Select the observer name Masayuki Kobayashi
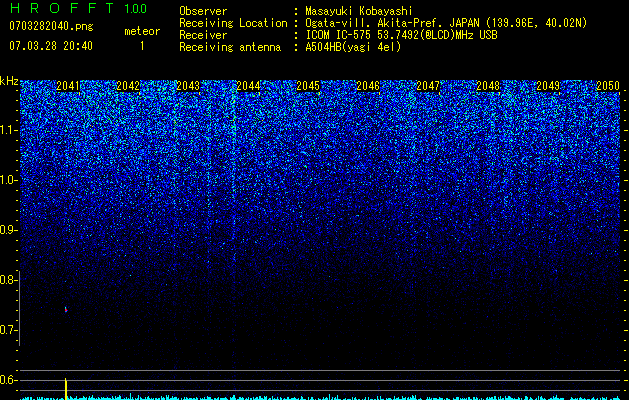629x400 pixels. point(359,11)
